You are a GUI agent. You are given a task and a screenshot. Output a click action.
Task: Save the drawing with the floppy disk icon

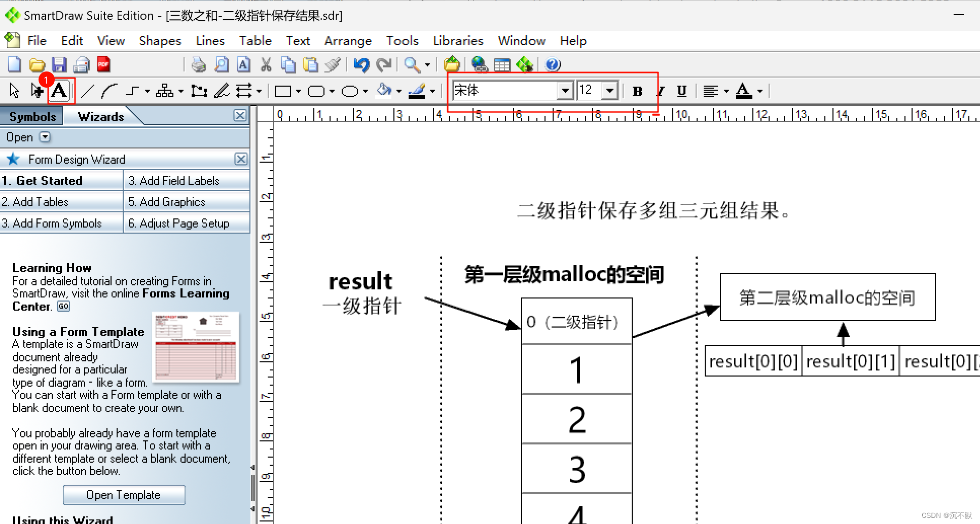pyautogui.click(x=59, y=65)
